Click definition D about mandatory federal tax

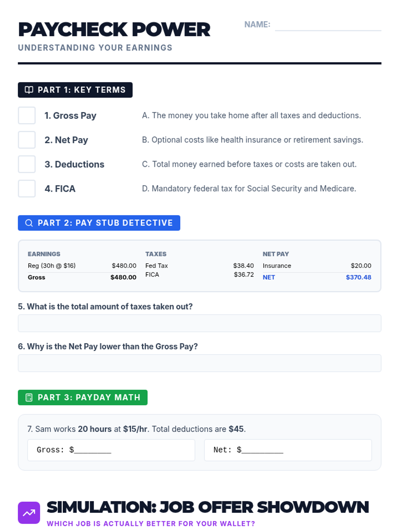249,189
